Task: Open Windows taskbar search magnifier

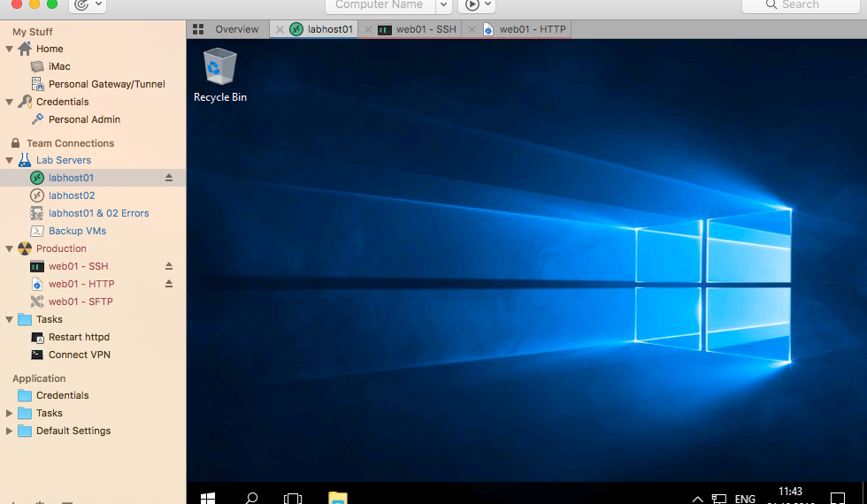Action: coord(251,498)
